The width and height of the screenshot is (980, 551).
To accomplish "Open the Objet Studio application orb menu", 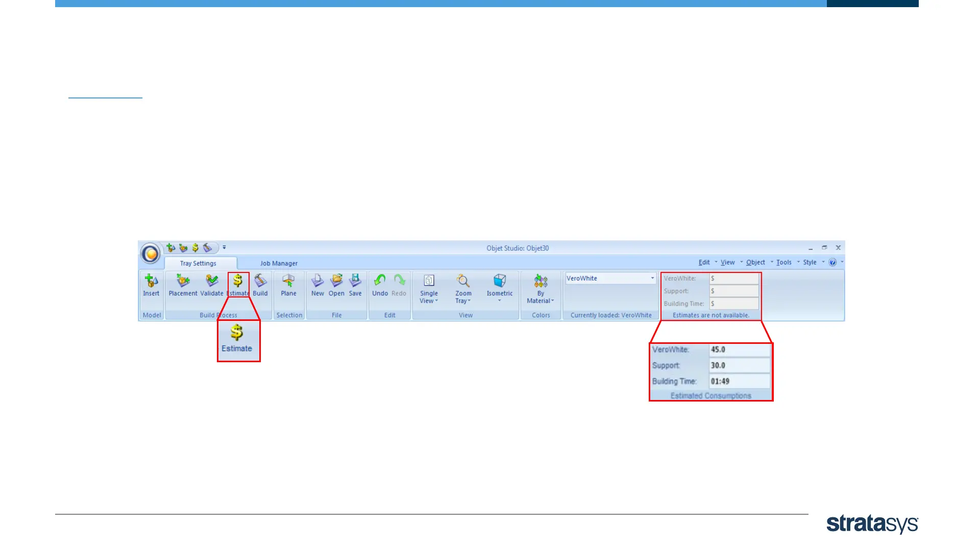I will point(151,254).
